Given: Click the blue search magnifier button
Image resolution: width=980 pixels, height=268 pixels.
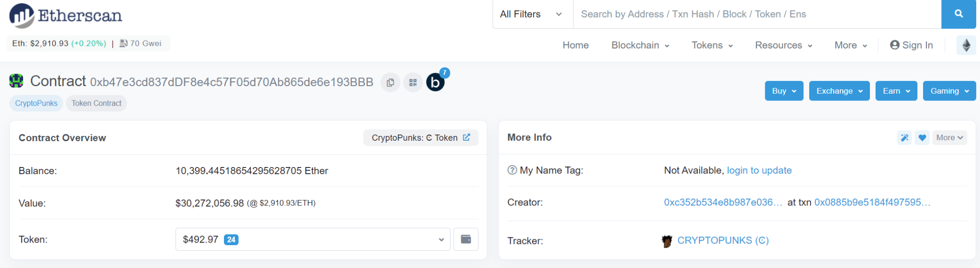Looking at the screenshot, I should (x=958, y=14).
